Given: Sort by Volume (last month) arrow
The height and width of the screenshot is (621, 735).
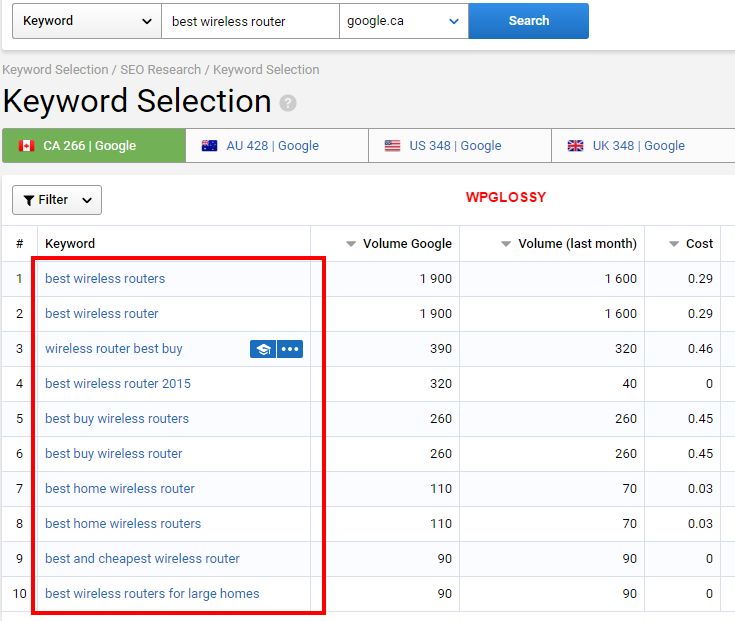Looking at the screenshot, I should tap(506, 244).
